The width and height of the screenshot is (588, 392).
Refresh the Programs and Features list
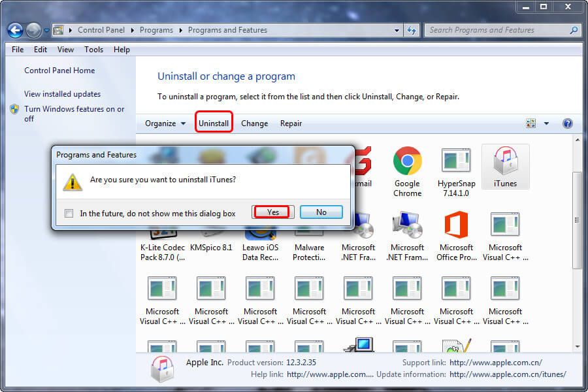click(x=412, y=31)
